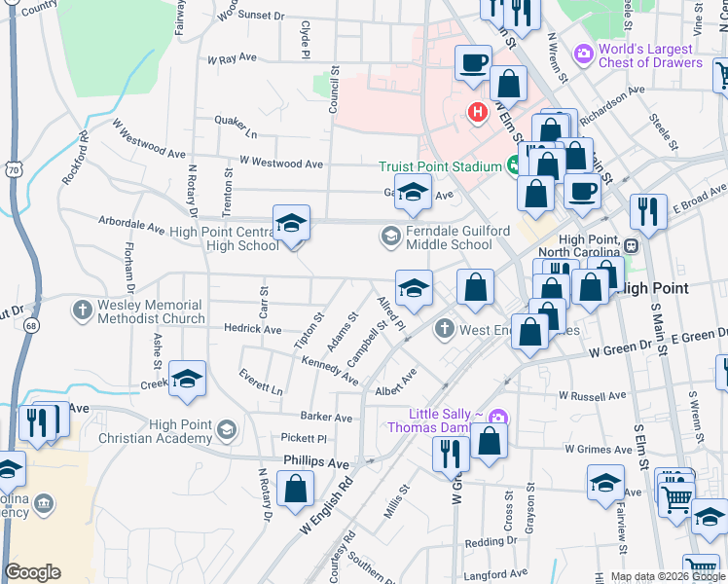Viewport: 728px width, 584px height.
Task: Select coffee cup pin near W Ray Ave
Action: (473, 62)
